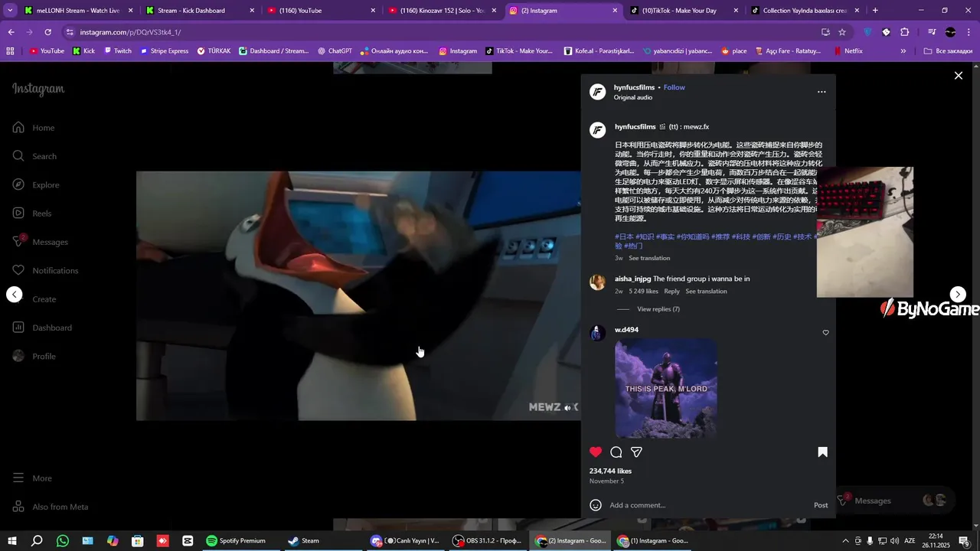The image size is (980, 551).
Task: Remove the post from saved via the bookmark icon
Action: click(x=822, y=452)
